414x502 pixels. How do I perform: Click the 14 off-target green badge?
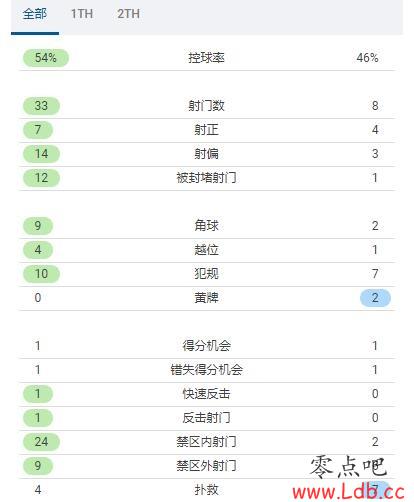41,154
